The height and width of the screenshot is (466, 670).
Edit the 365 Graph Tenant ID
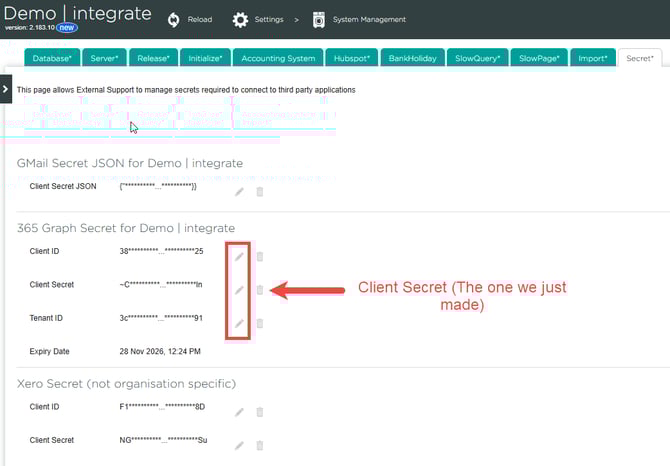[239, 324]
